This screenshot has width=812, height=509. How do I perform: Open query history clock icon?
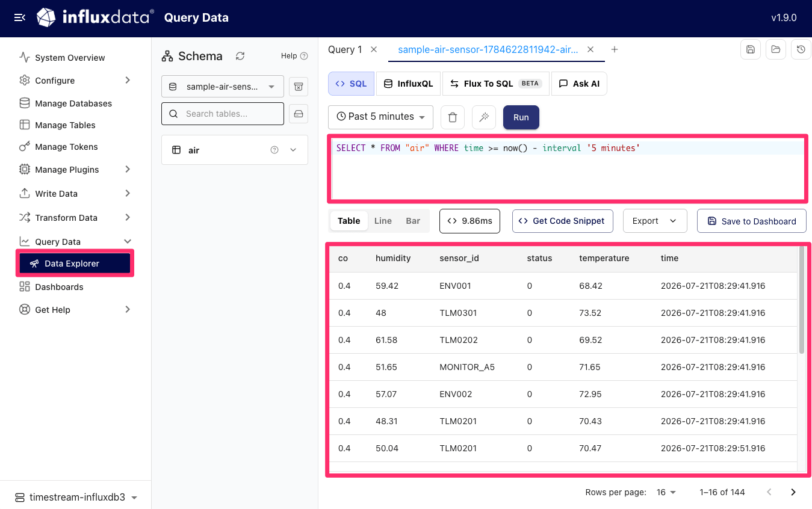(801, 50)
